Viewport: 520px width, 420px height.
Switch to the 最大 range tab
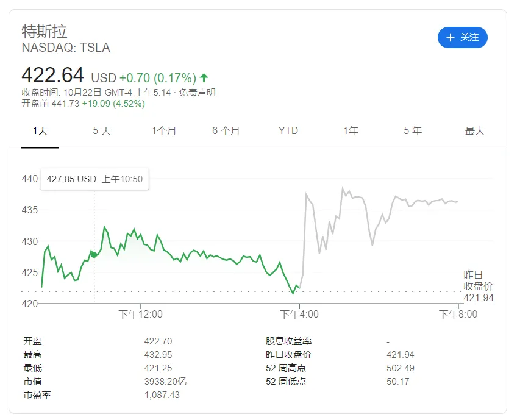(474, 131)
